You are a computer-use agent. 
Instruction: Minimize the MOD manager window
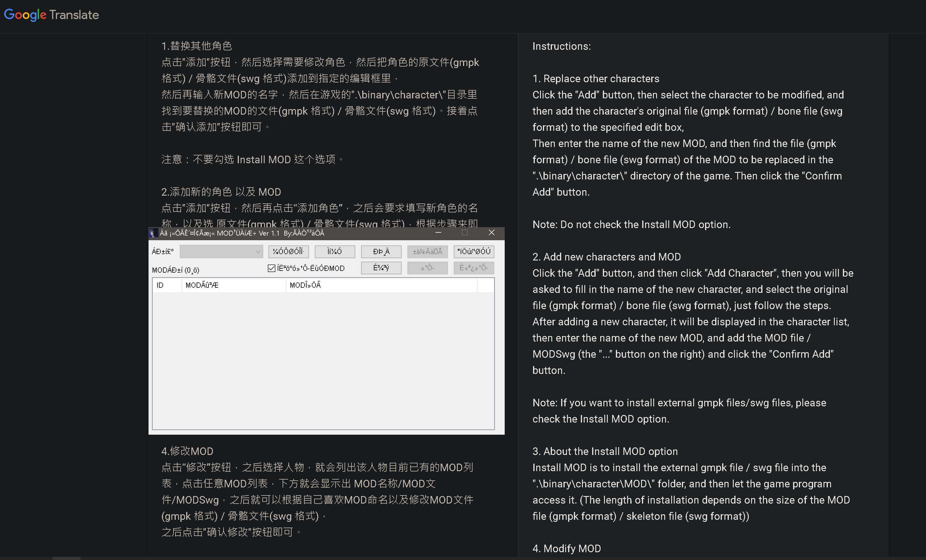pos(438,233)
